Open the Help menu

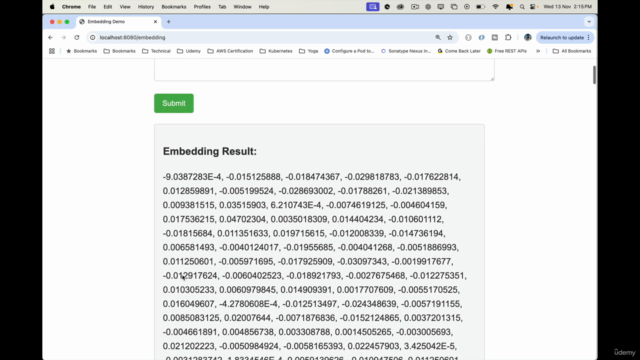coord(264,7)
